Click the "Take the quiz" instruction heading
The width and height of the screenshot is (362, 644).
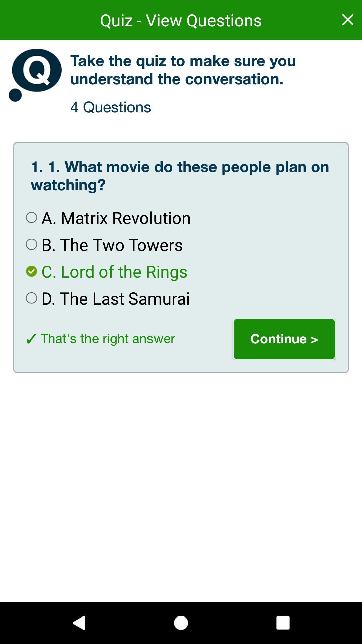click(183, 70)
